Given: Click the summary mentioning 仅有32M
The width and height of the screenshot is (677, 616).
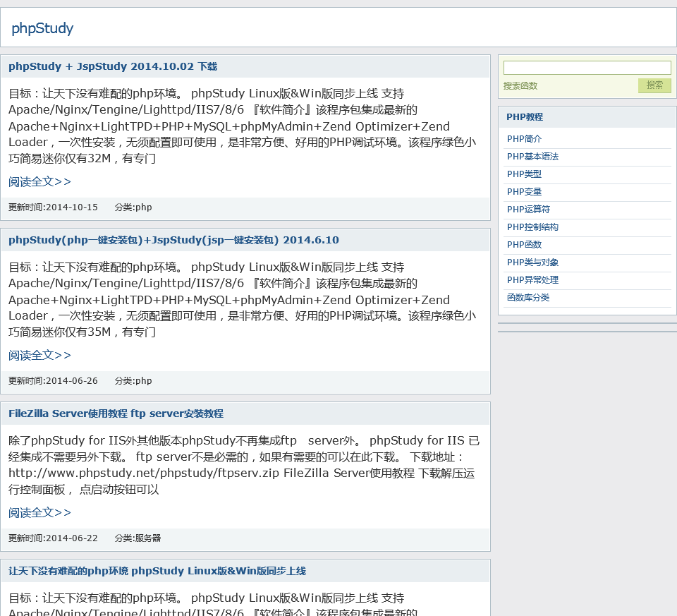Looking at the screenshot, I should point(242,126).
